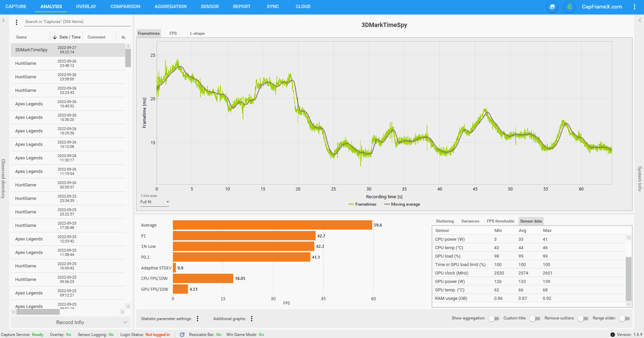
Task: Select the HuntGame 23:48:12 capture
Action: point(68,63)
